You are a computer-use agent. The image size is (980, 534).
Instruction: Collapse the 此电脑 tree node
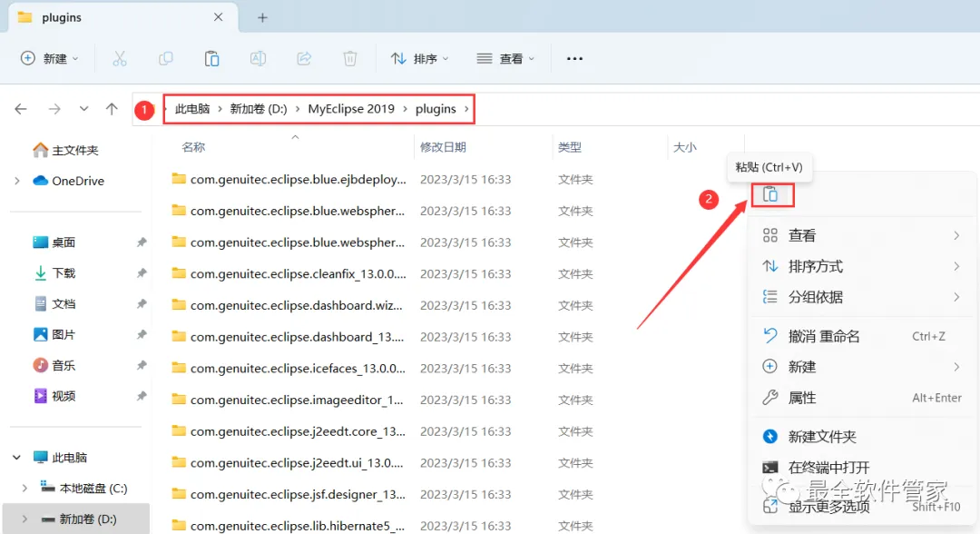pos(17,457)
